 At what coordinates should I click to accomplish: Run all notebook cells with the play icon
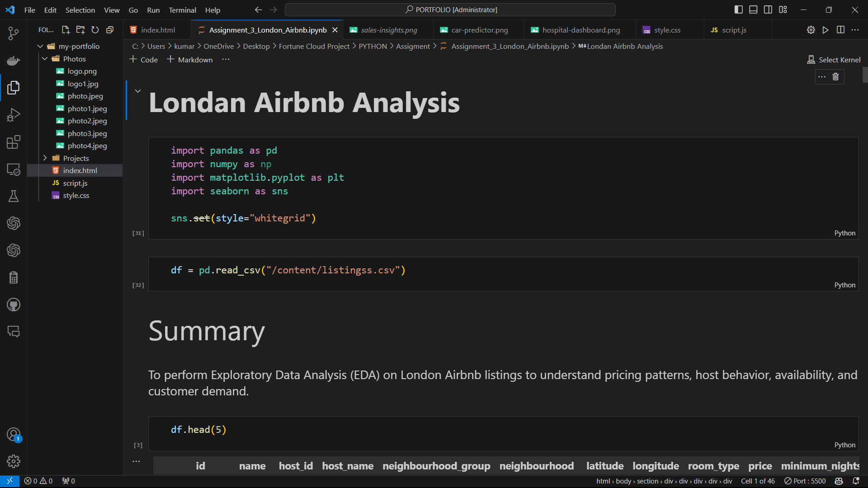point(826,30)
